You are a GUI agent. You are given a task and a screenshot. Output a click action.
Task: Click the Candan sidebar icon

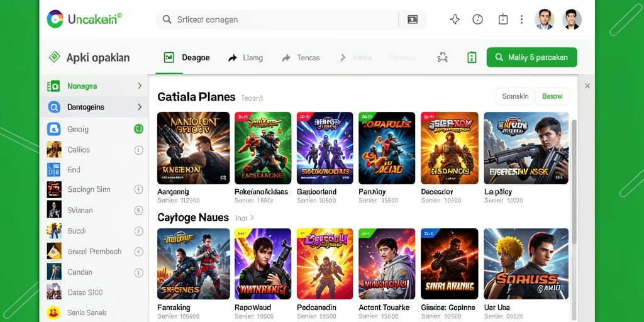(x=54, y=272)
